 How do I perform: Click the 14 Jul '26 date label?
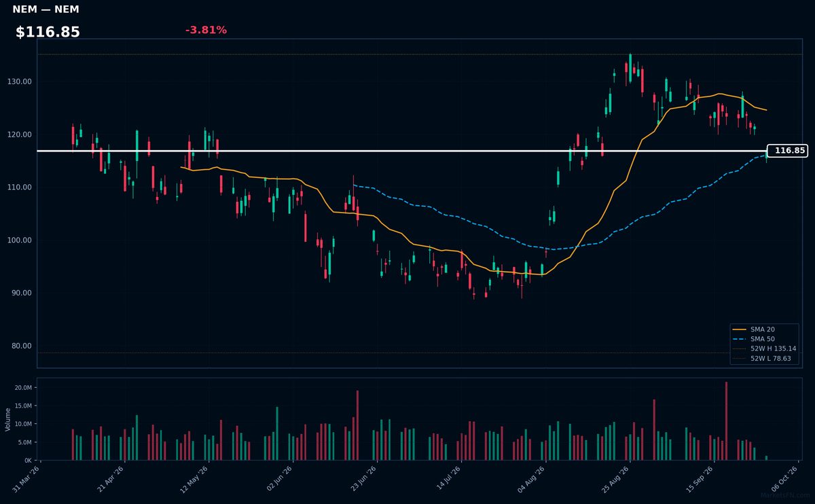(447, 478)
